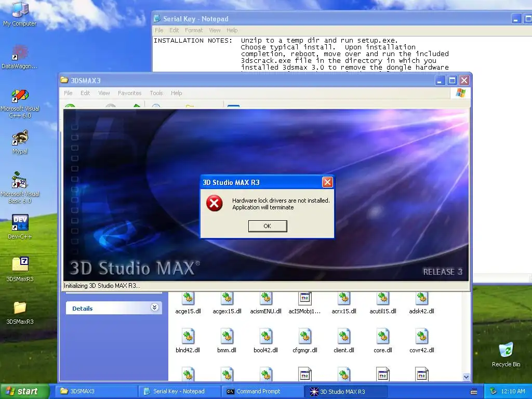Select the bmm.dll file
This screenshot has width=532, height=399.
pos(227,341)
